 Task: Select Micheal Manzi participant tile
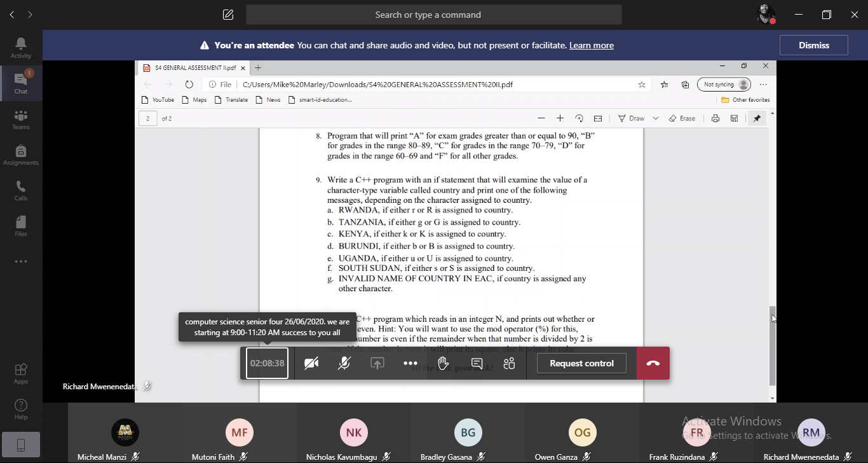tap(125, 433)
